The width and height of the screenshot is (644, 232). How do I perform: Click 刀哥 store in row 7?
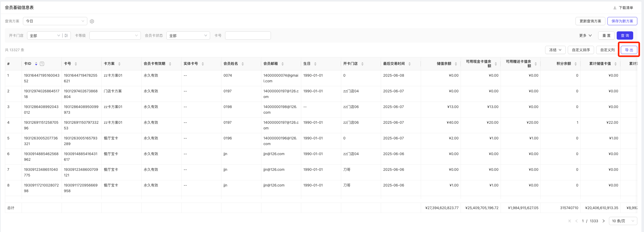pyautogui.click(x=347, y=169)
